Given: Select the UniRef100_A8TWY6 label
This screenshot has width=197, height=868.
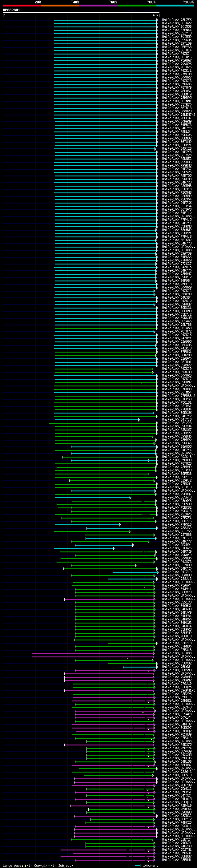Looking at the screenshot, I should pos(177,57).
